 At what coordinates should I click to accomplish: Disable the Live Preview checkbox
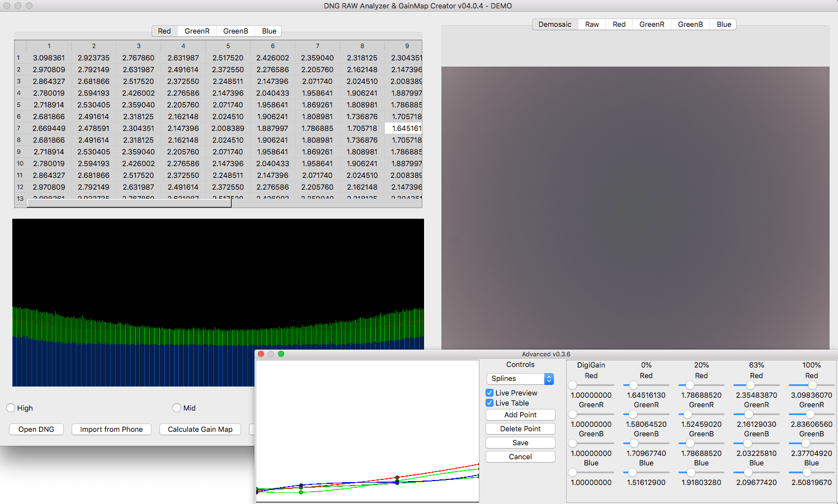pyautogui.click(x=489, y=393)
